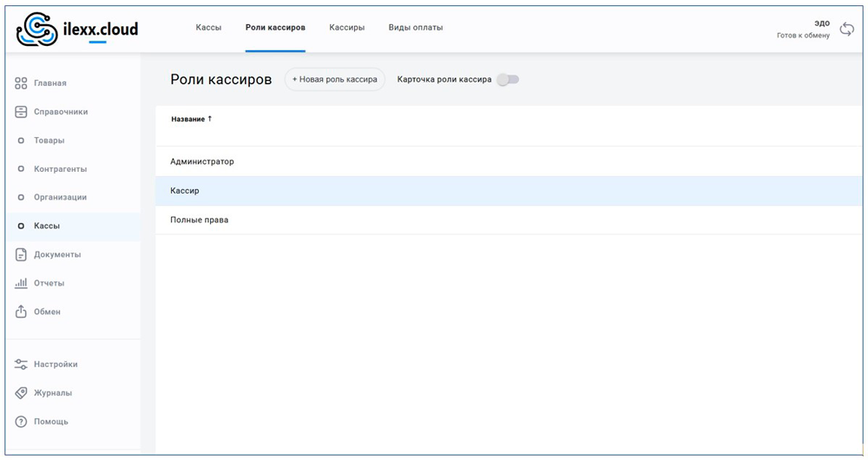The image size is (868, 460).
Task: Open Настройки sliders icon
Action: [x=22, y=365]
